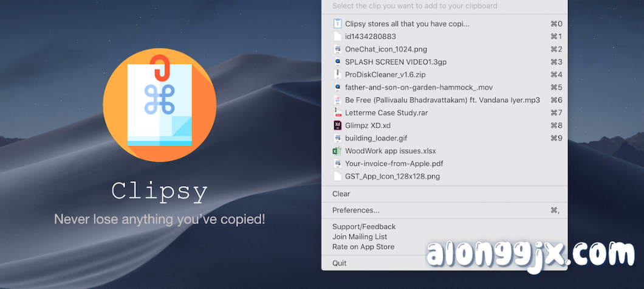Click the rar icon beside Letterme Case Study.rar

click(x=337, y=113)
